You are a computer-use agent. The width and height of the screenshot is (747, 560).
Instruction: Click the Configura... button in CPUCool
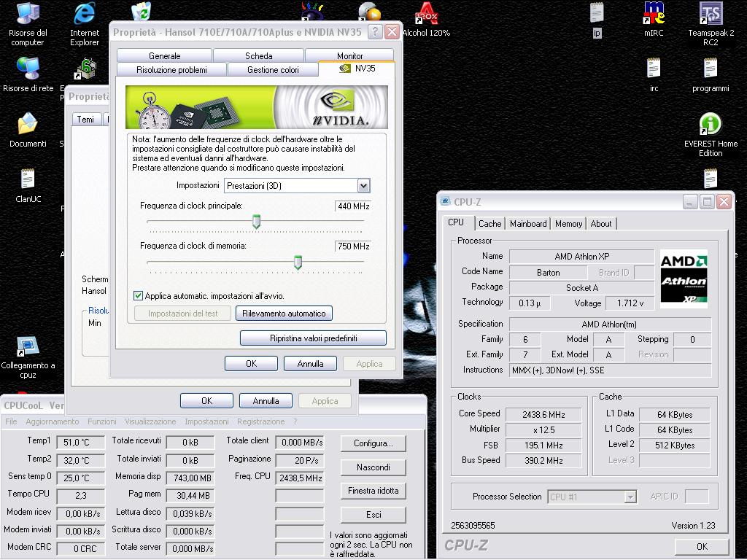373,443
